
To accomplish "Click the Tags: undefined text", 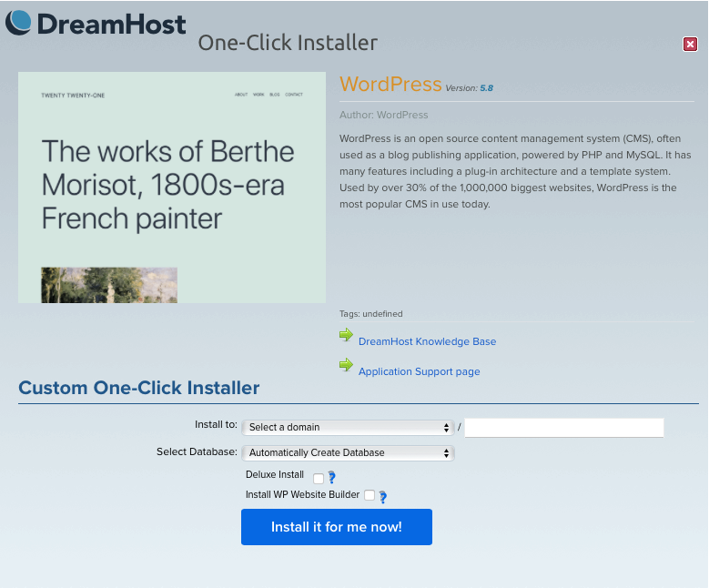I will [370, 314].
